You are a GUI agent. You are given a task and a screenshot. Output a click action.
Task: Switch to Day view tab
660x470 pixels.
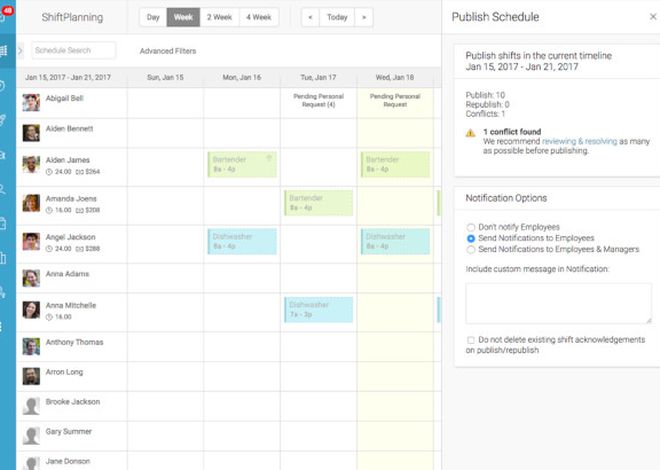[152, 17]
